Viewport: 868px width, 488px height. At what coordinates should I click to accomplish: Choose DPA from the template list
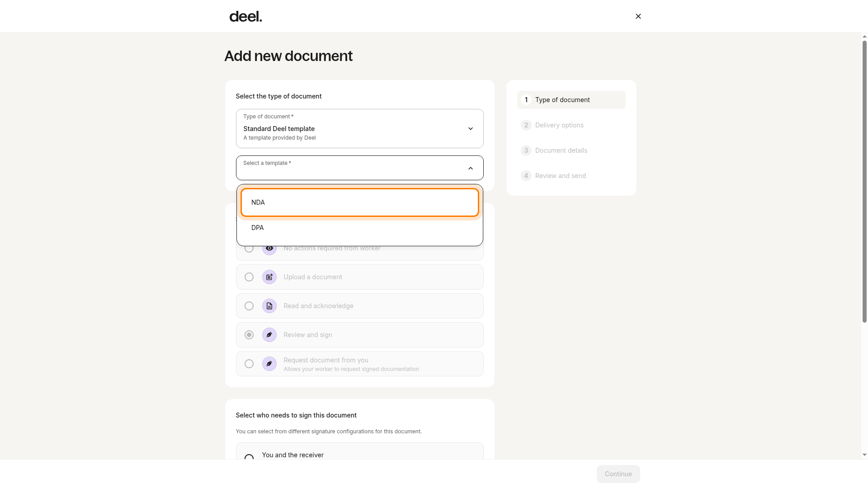pyautogui.click(x=359, y=228)
